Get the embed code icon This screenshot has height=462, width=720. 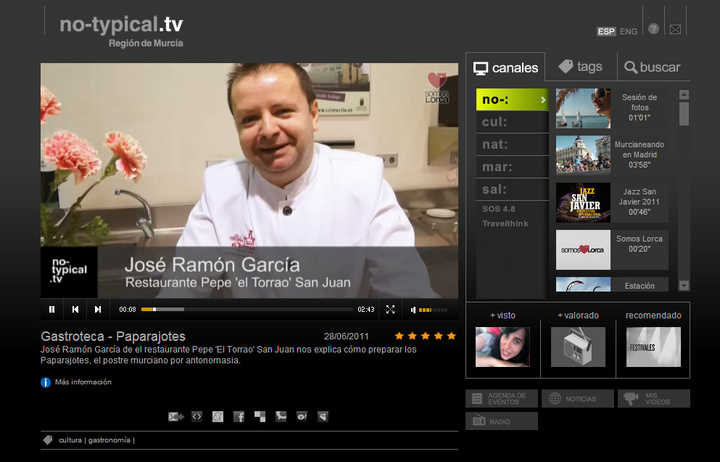tap(197, 417)
